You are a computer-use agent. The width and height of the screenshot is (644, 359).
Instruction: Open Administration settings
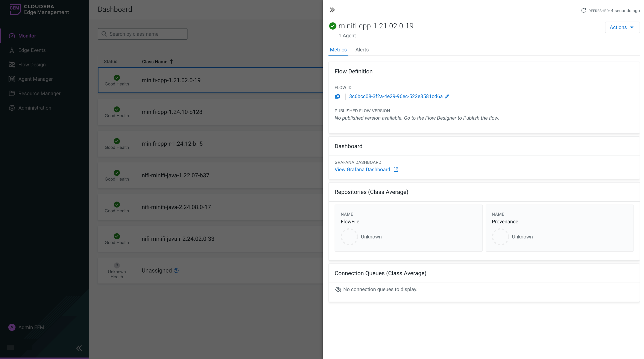pyautogui.click(x=35, y=108)
